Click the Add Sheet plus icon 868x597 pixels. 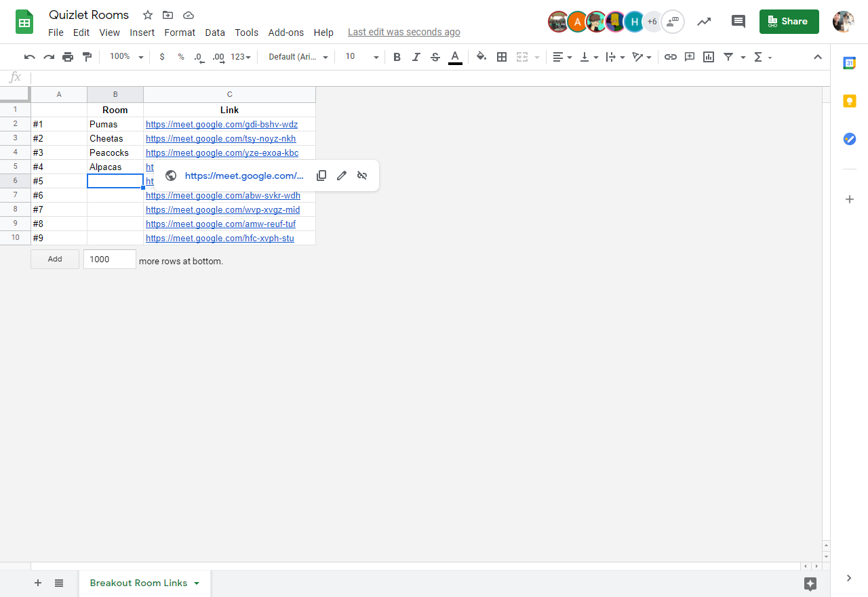click(x=38, y=583)
